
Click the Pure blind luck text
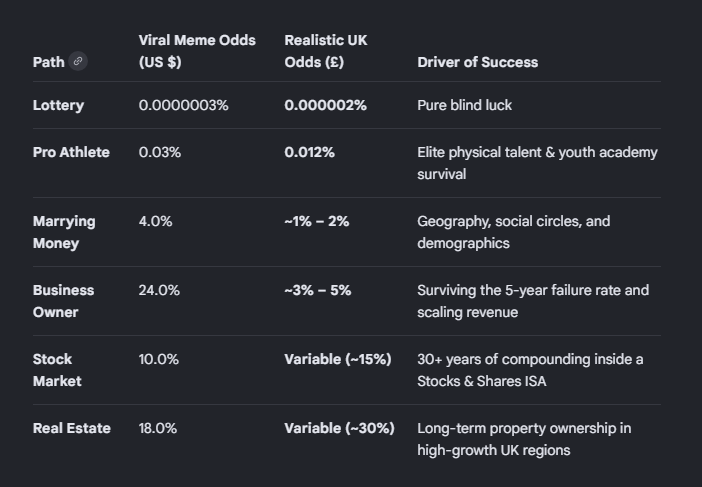pos(464,105)
